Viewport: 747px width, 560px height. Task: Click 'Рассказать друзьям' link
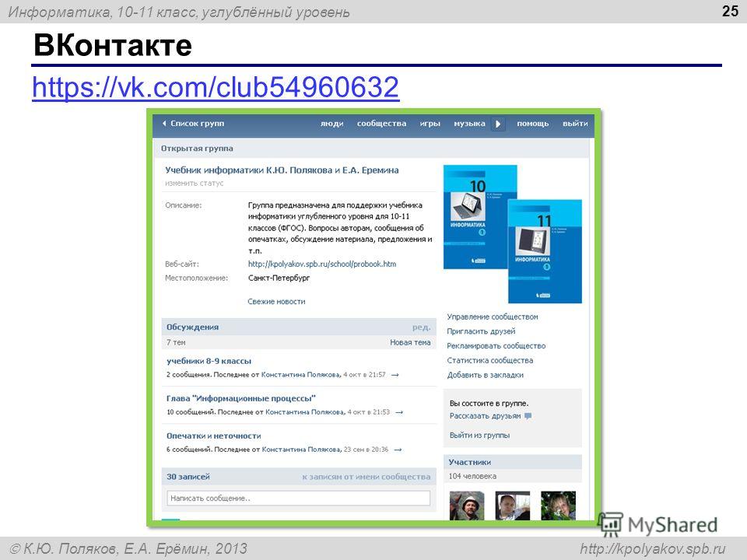click(x=486, y=415)
